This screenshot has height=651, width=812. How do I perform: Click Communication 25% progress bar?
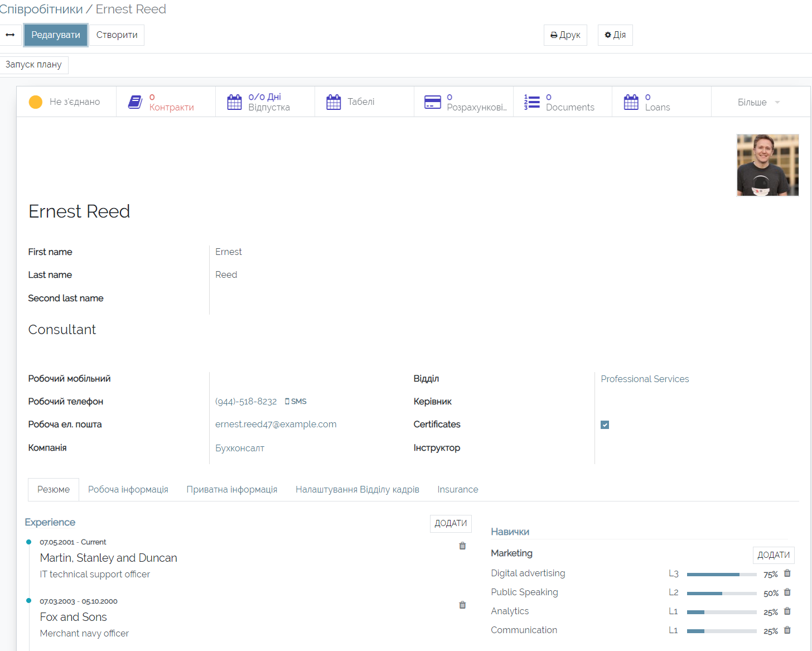coord(722,631)
